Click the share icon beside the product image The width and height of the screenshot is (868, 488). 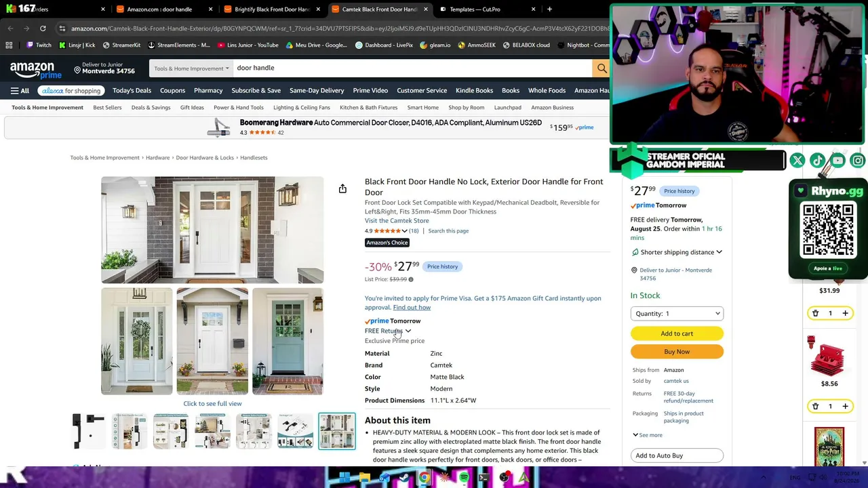[342, 188]
